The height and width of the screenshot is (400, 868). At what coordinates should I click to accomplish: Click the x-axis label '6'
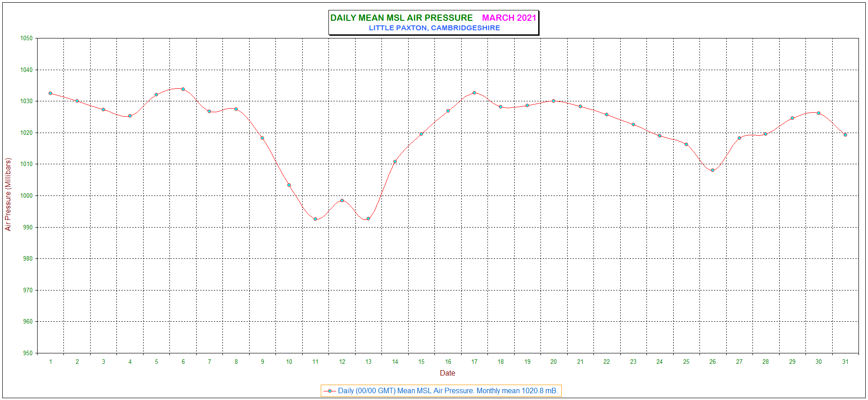pyautogui.click(x=183, y=362)
